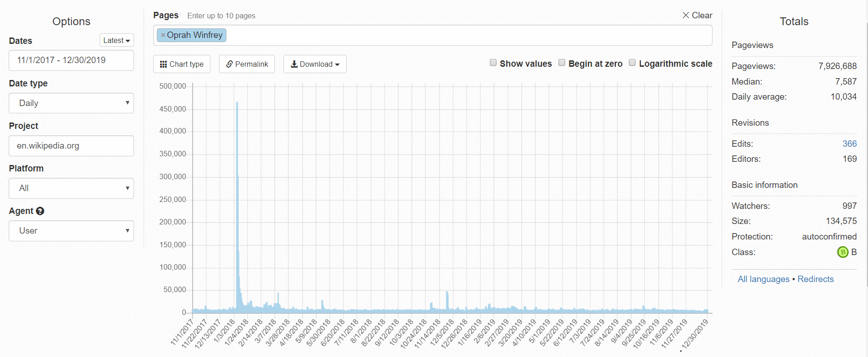Viewport: 868px width, 357px height.
Task: Click the 500,000 y-axis label
Action: click(x=172, y=86)
